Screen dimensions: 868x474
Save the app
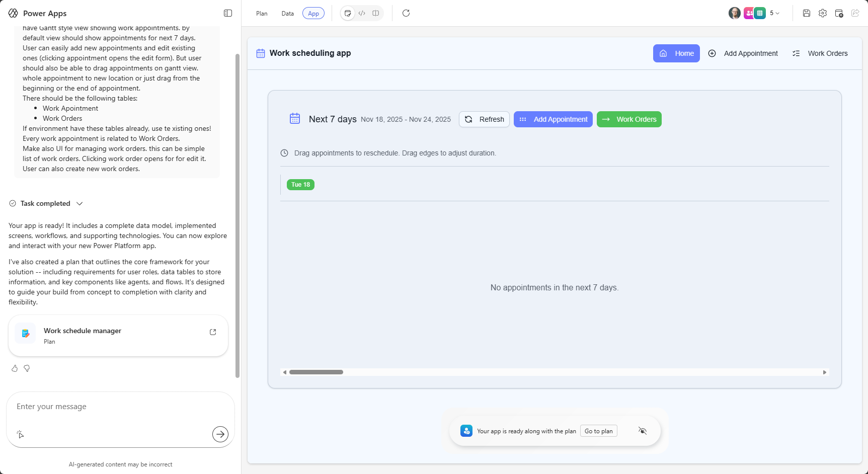[x=807, y=13]
